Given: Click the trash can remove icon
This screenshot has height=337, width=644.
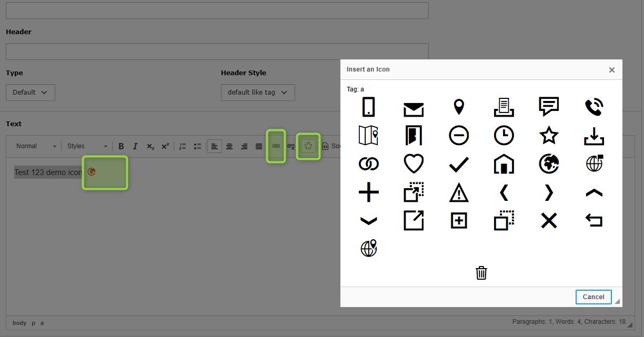Looking at the screenshot, I should tap(481, 273).
